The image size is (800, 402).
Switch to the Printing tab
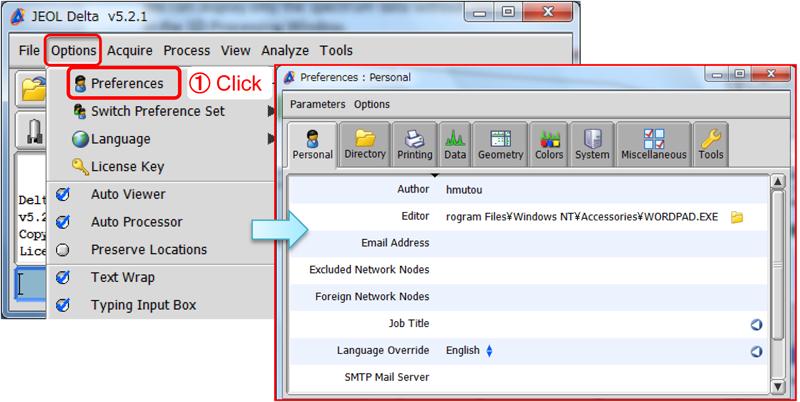point(415,145)
